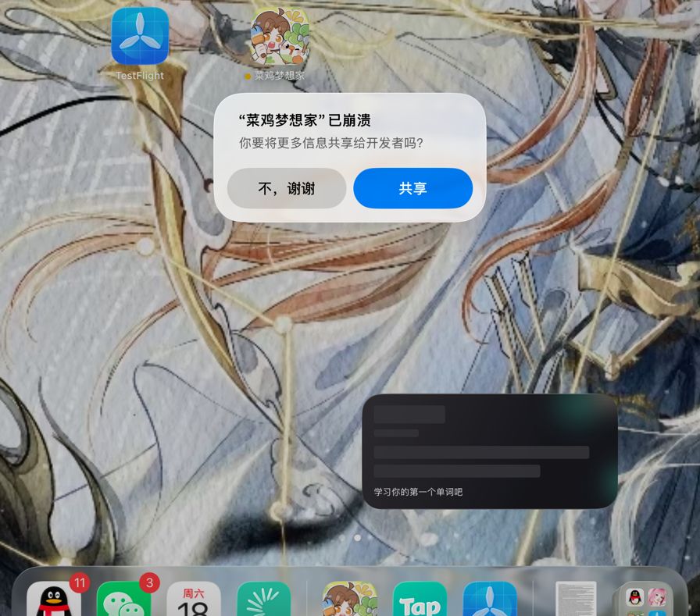The image size is (700, 616).
Task: Tap the message 你要将更多信息共享给开发者吗?
Action: (x=330, y=143)
